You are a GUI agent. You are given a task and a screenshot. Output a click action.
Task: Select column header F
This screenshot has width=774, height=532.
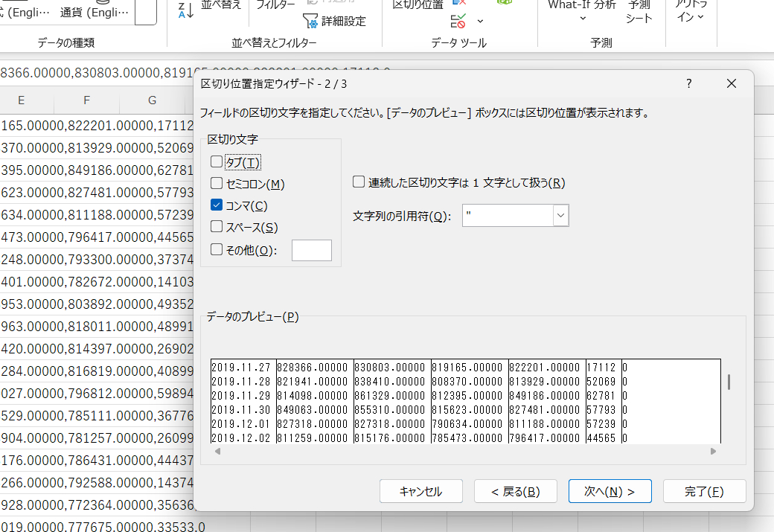[x=86, y=100]
